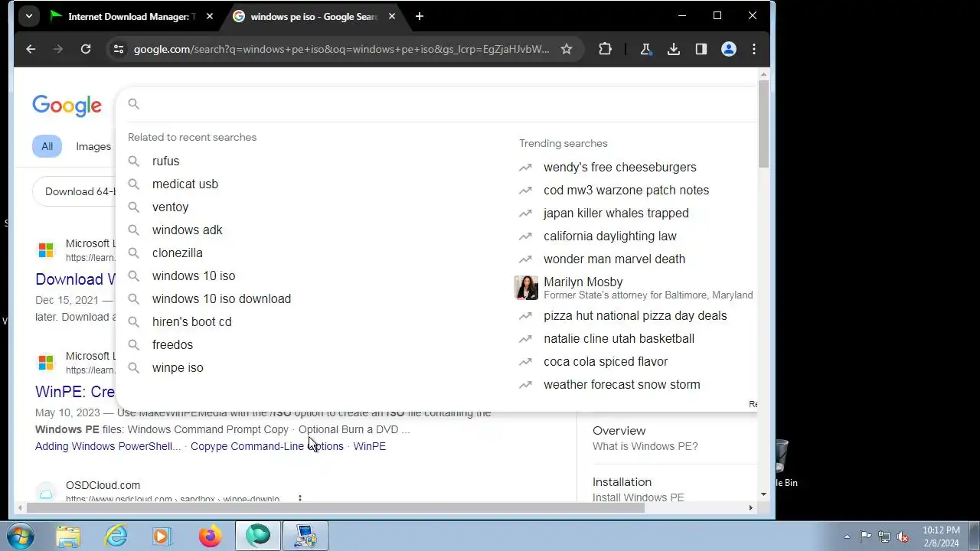Click the Google logo
This screenshot has width=980, height=551.
pyautogui.click(x=67, y=106)
